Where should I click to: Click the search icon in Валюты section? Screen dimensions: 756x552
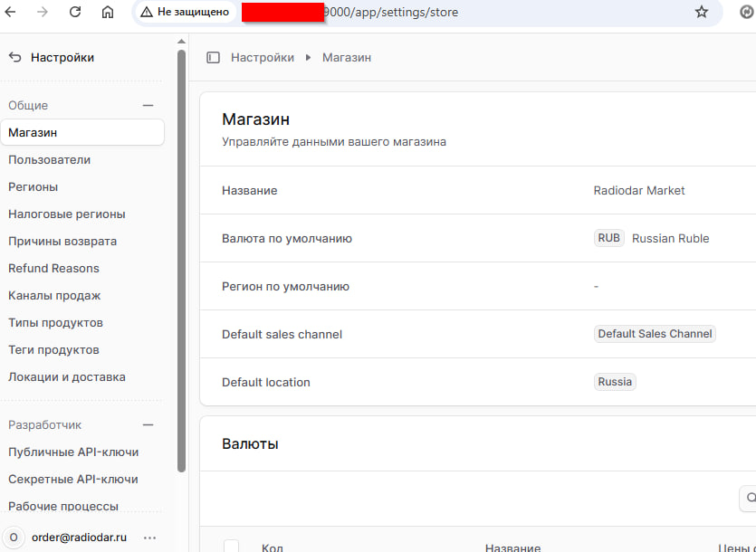click(x=750, y=497)
